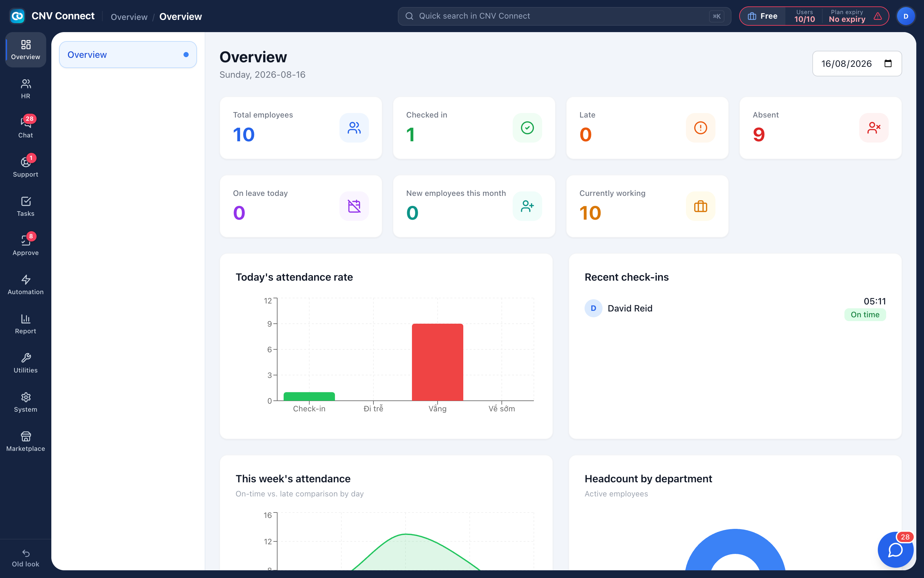Click the Today's attendance rate heading

tap(294, 277)
